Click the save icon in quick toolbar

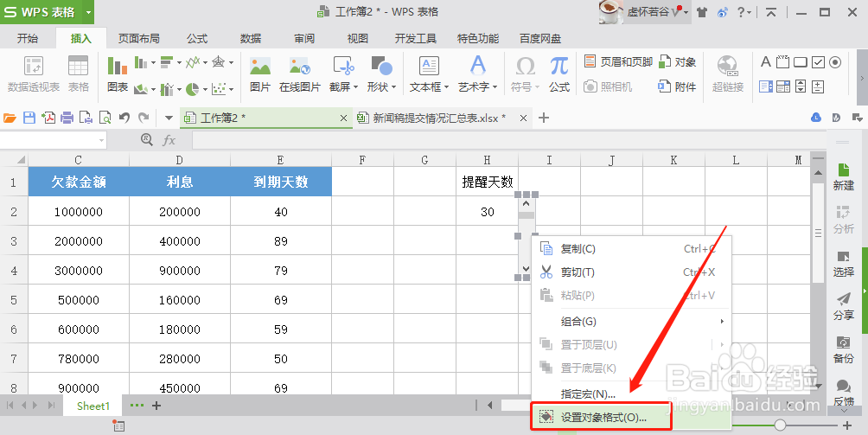click(x=29, y=118)
